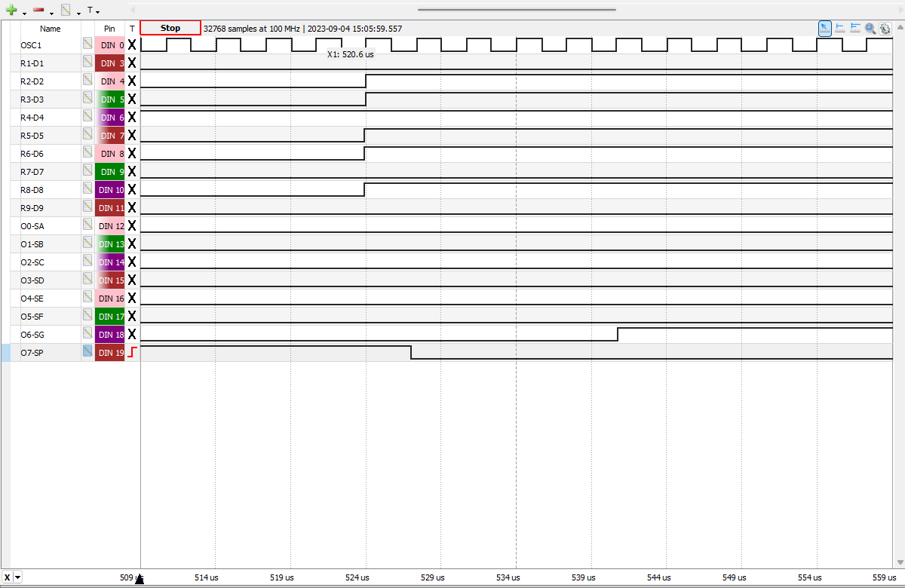The image size is (905, 588).
Task: Click the edit icon for O2-SC row
Action: coord(87,262)
